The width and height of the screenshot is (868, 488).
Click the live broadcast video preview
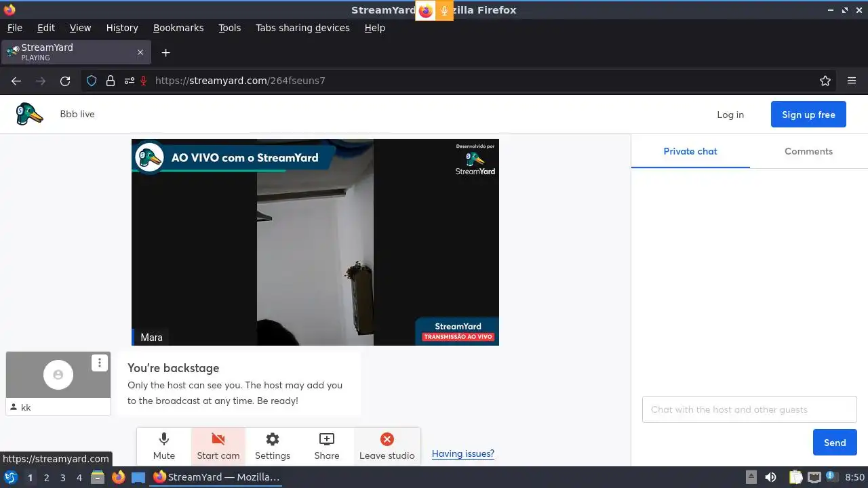[315, 242]
